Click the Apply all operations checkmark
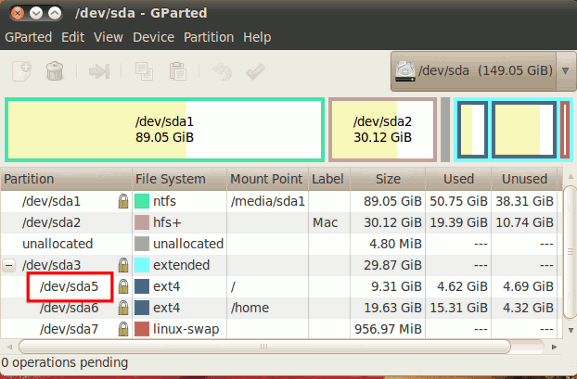This screenshot has width=577, height=379. coord(255,71)
